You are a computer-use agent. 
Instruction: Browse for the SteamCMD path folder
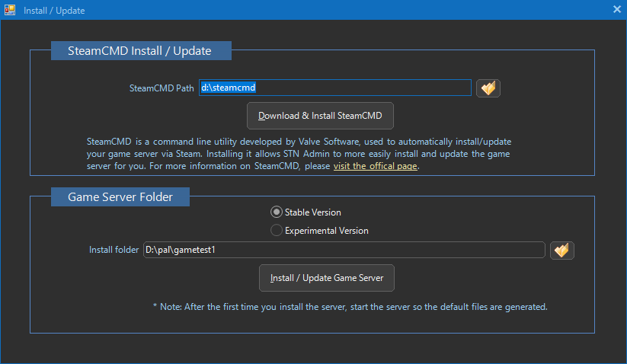488,88
